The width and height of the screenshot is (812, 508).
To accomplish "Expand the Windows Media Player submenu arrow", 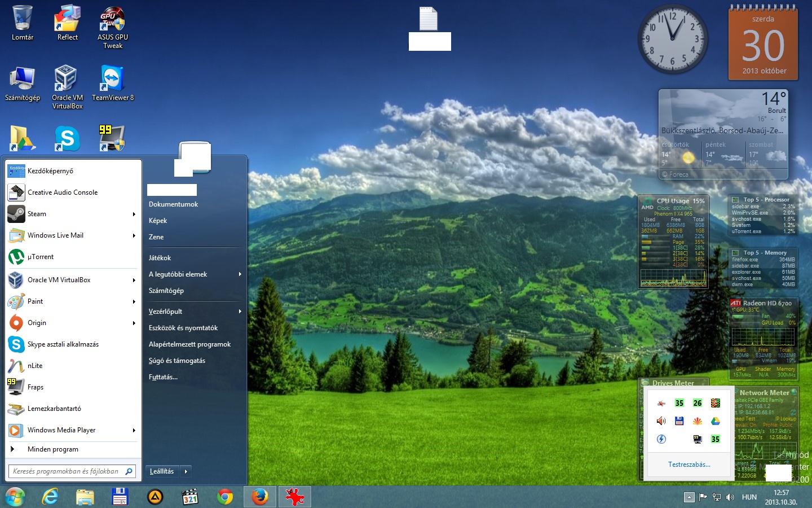I will 134,430.
